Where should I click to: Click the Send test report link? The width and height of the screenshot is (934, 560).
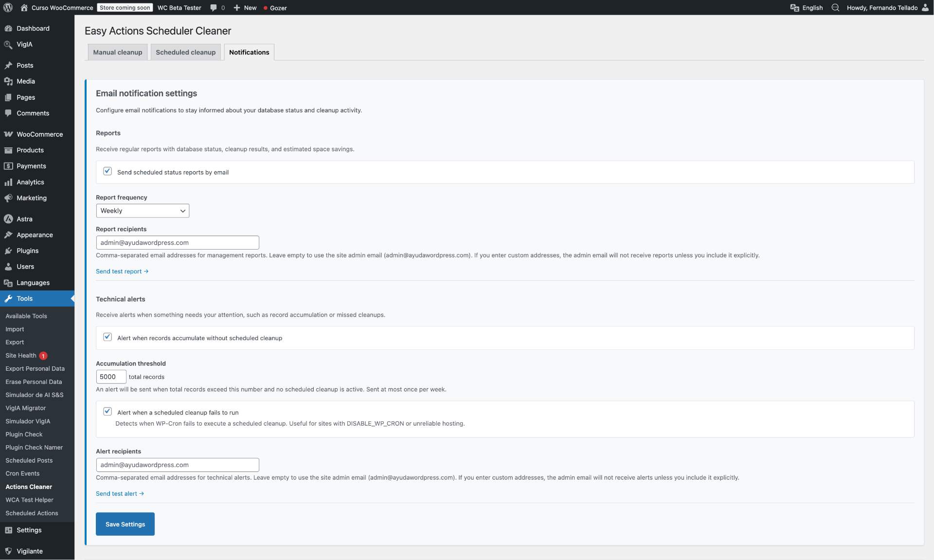point(122,271)
